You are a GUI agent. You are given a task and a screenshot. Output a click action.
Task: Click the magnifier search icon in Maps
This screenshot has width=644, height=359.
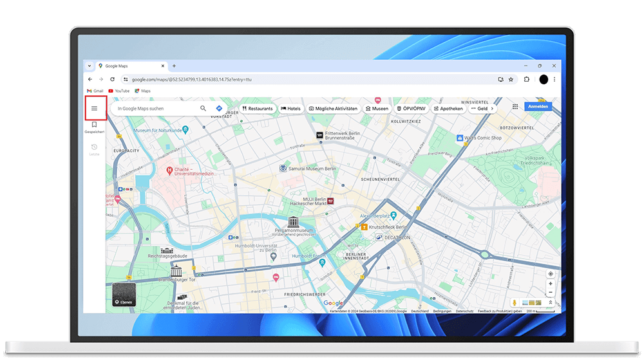pyautogui.click(x=203, y=108)
